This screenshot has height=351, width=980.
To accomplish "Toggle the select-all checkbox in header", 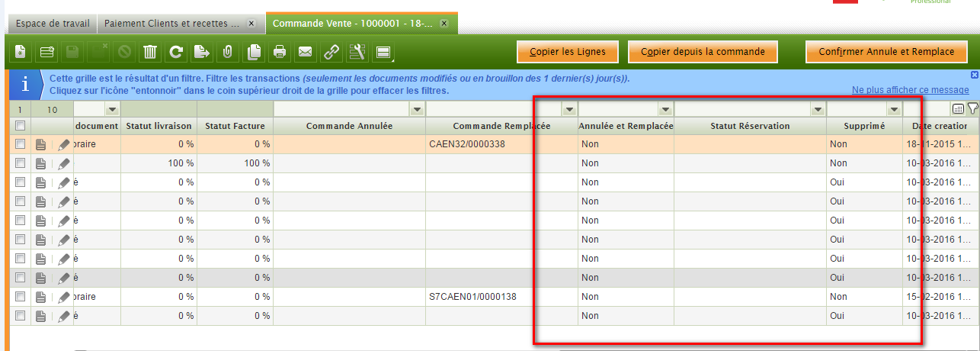I will coord(21,125).
